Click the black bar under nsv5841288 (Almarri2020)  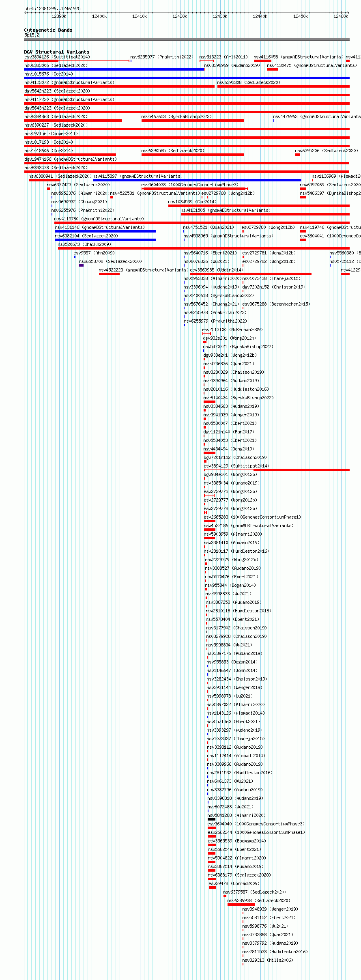click(211, 819)
